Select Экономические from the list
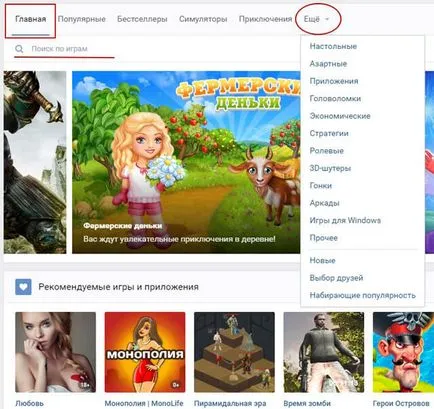 (x=340, y=116)
